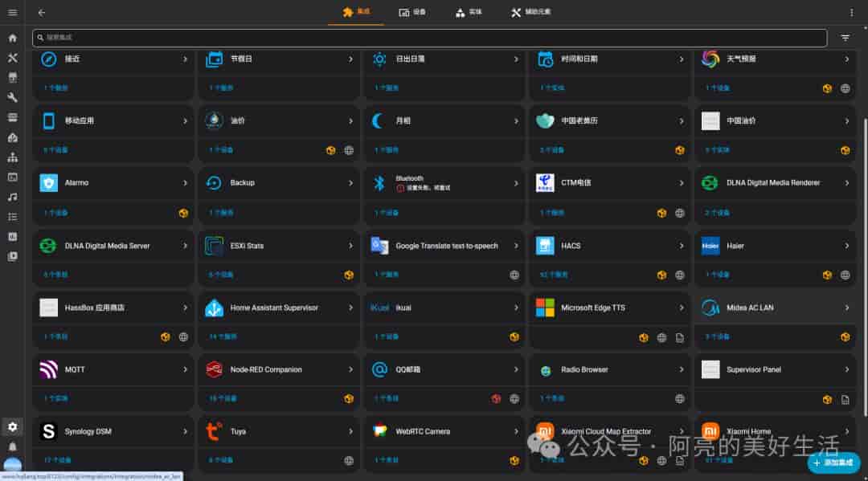The height and width of the screenshot is (481, 868).
Task: Click the Tuya logo icon
Action: pyautogui.click(x=214, y=431)
